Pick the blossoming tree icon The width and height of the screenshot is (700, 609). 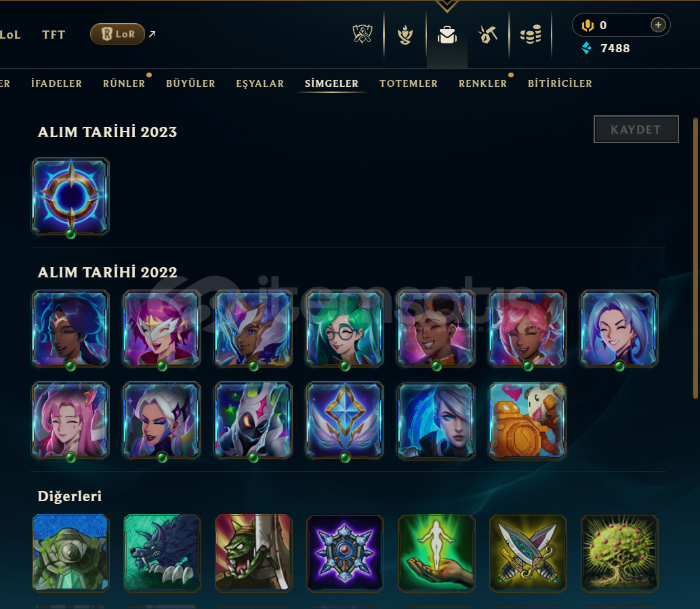(619, 553)
